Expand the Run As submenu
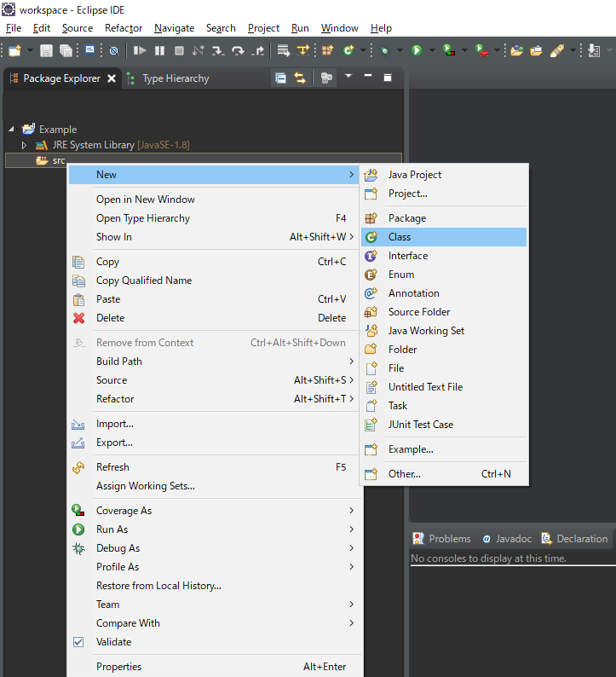This screenshot has height=677, width=616. click(214, 529)
